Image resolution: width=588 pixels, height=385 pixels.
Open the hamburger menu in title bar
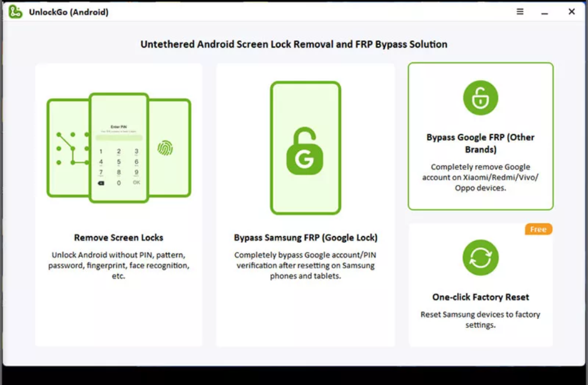click(x=520, y=11)
